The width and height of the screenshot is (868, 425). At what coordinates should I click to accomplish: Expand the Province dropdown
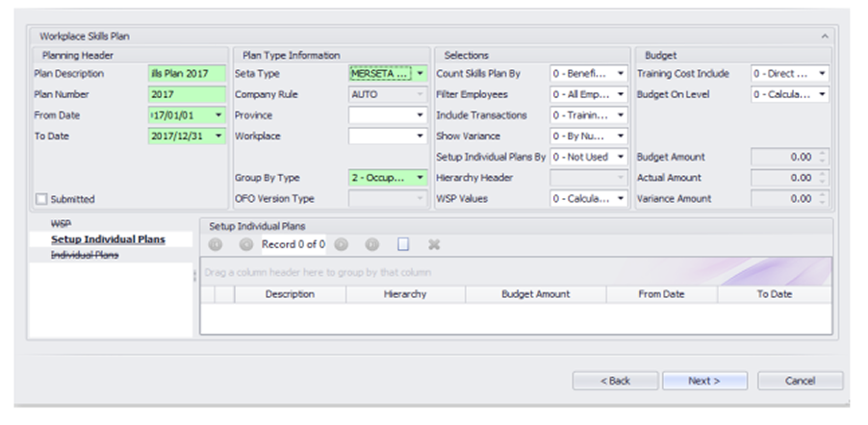(420, 115)
